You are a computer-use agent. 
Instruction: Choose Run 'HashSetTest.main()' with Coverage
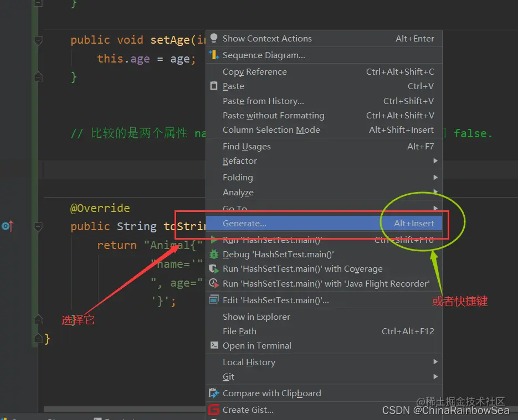tap(324, 269)
